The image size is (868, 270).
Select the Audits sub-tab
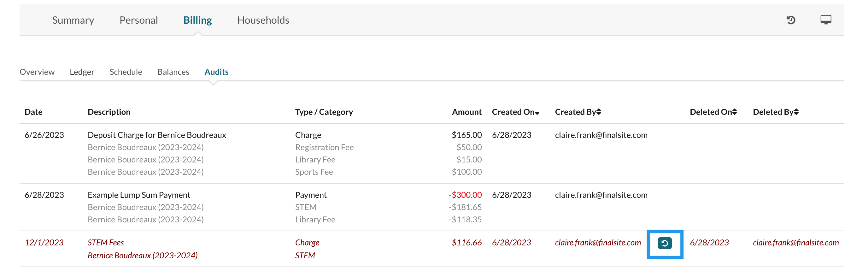(x=216, y=72)
